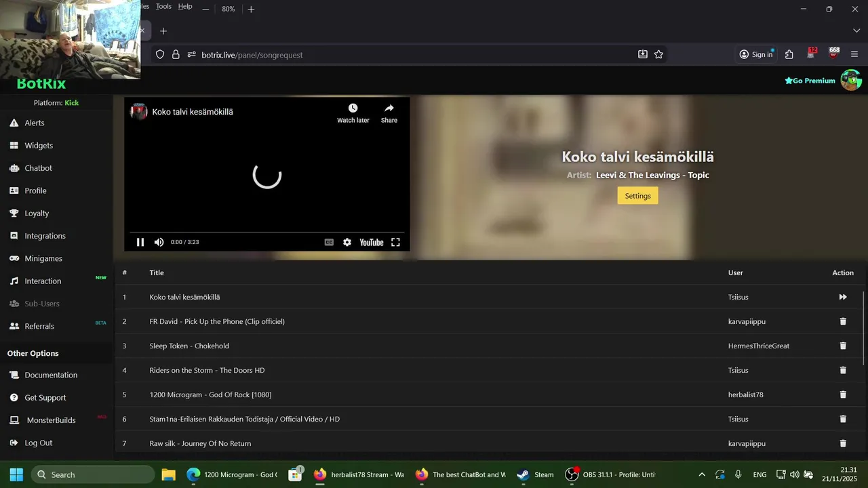Go to the Profile page
This screenshot has height=488, width=868.
[35, 190]
